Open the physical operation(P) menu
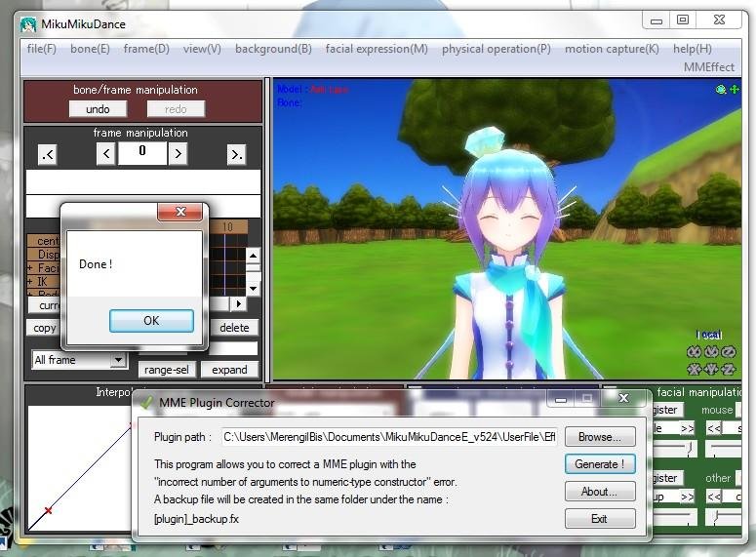This screenshot has height=557, width=756. pyautogui.click(x=497, y=49)
